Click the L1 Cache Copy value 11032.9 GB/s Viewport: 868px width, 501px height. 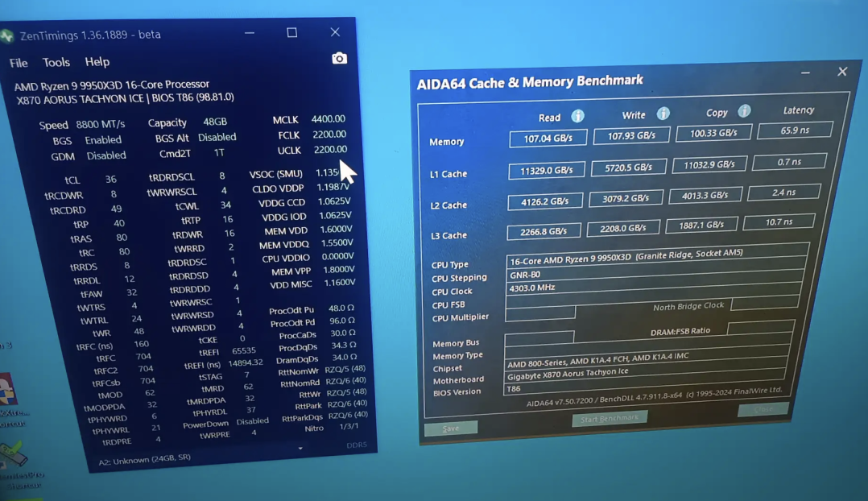coord(709,164)
